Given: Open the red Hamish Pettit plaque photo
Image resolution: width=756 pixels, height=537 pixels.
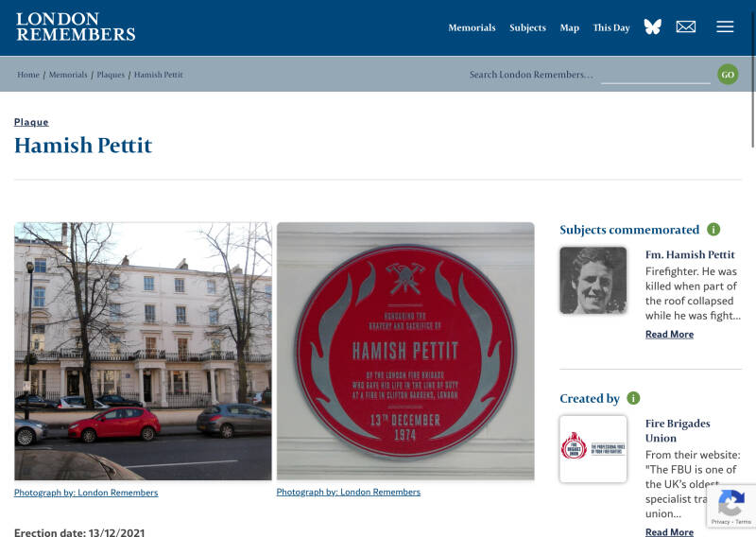Looking at the screenshot, I should coord(405,352).
